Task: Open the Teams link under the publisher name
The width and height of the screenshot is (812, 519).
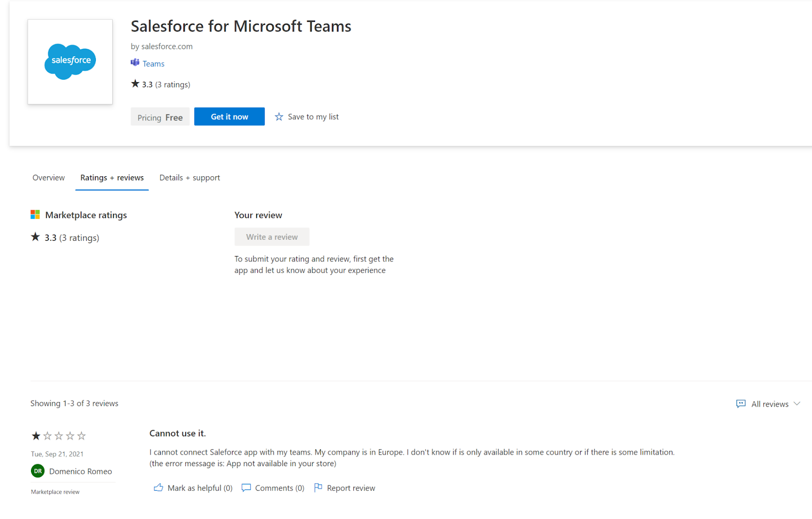Action: [153, 63]
